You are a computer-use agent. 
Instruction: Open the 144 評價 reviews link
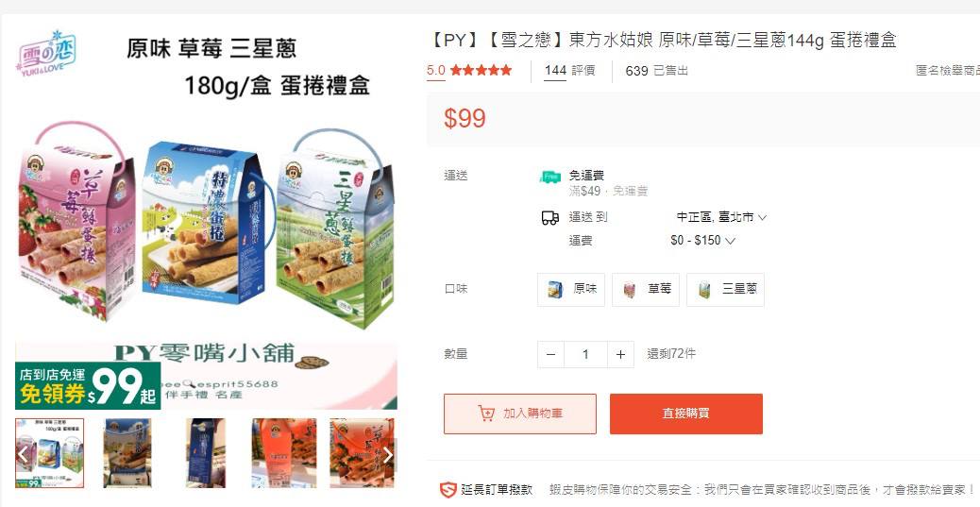click(569, 70)
